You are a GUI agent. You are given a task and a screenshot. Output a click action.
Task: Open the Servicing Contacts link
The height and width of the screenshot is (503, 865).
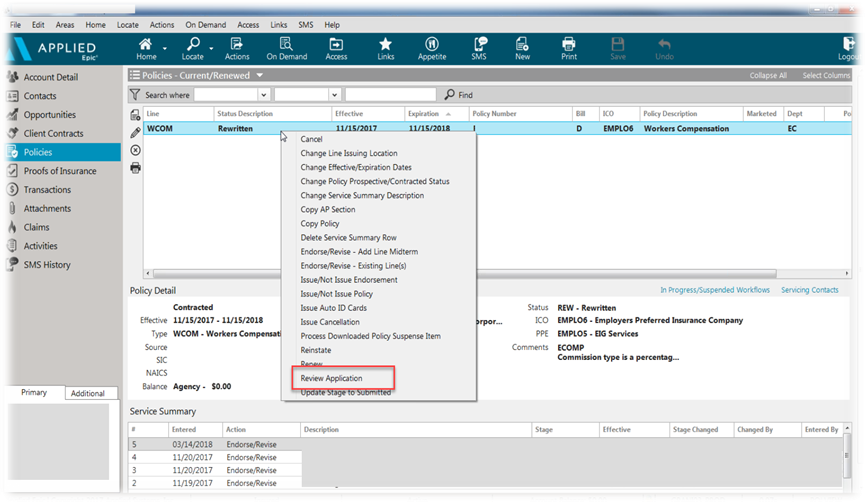[x=810, y=290]
